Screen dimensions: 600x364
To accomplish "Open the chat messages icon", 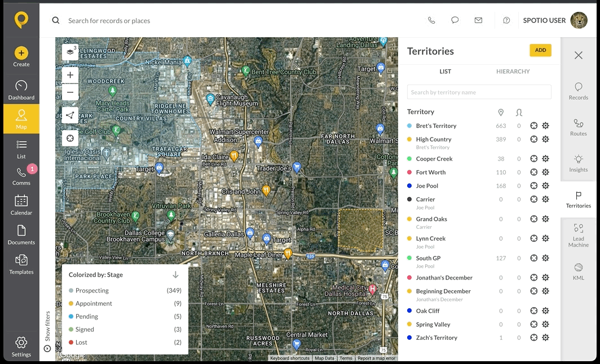I will [x=455, y=20].
